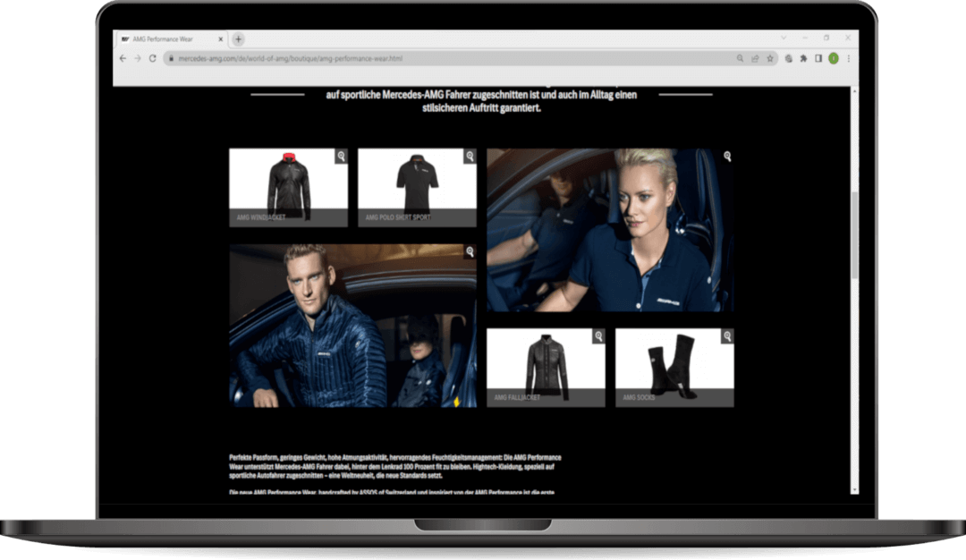The image size is (966, 560).
Task: Open the AMG Falljacket product thumbnail
Action: [x=546, y=367]
